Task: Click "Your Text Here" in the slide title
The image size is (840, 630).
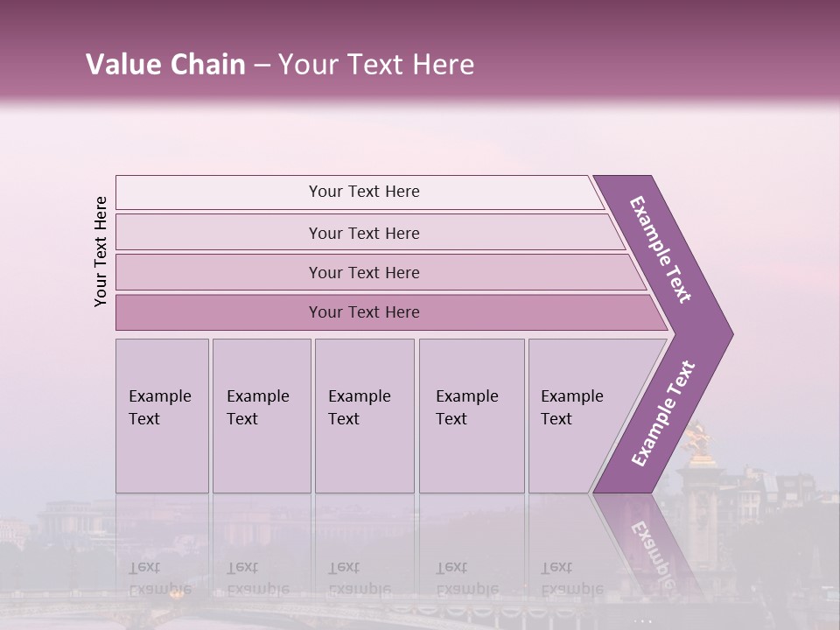Action: pos(376,65)
